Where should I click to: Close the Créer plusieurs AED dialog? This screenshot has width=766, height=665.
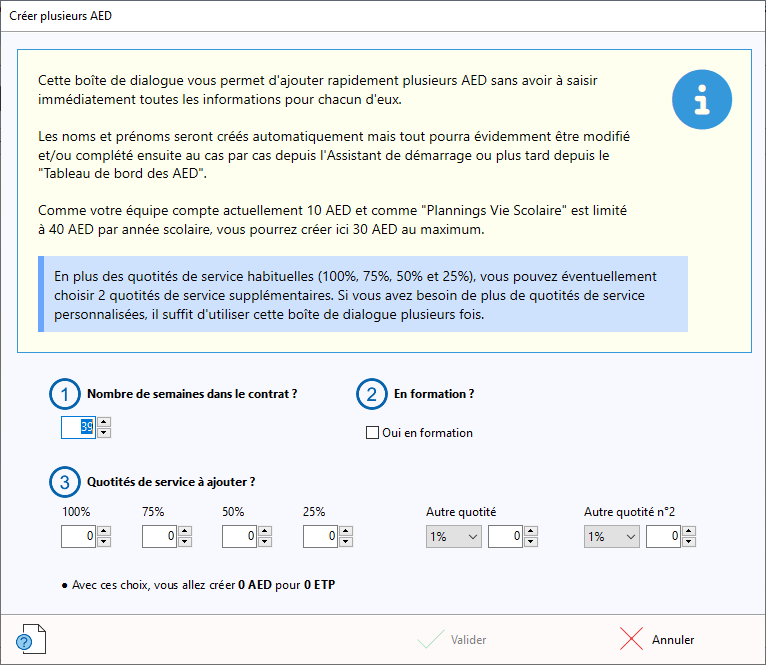pyautogui.click(x=742, y=16)
